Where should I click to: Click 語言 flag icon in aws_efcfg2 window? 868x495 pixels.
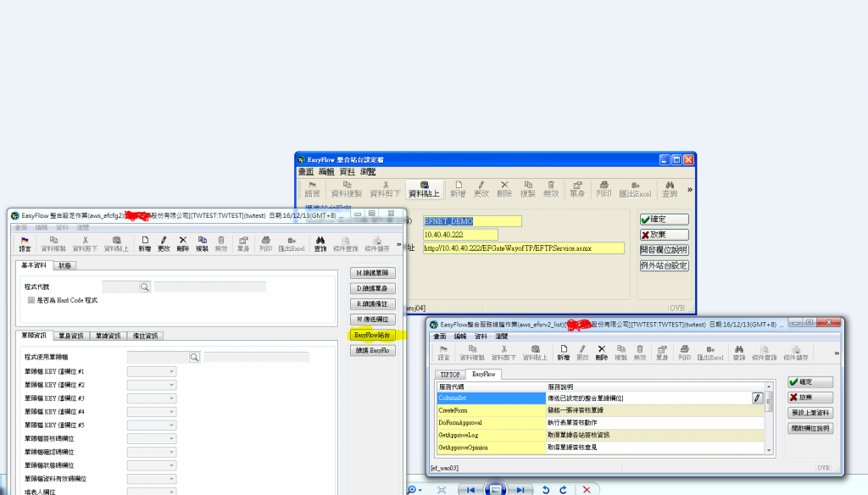(25, 243)
